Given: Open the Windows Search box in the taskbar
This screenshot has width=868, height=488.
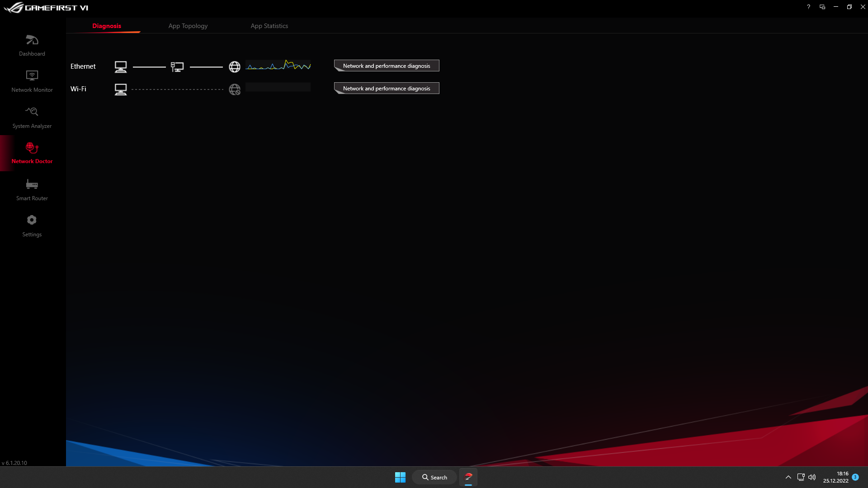Looking at the screenshot, I should [434, 477].
